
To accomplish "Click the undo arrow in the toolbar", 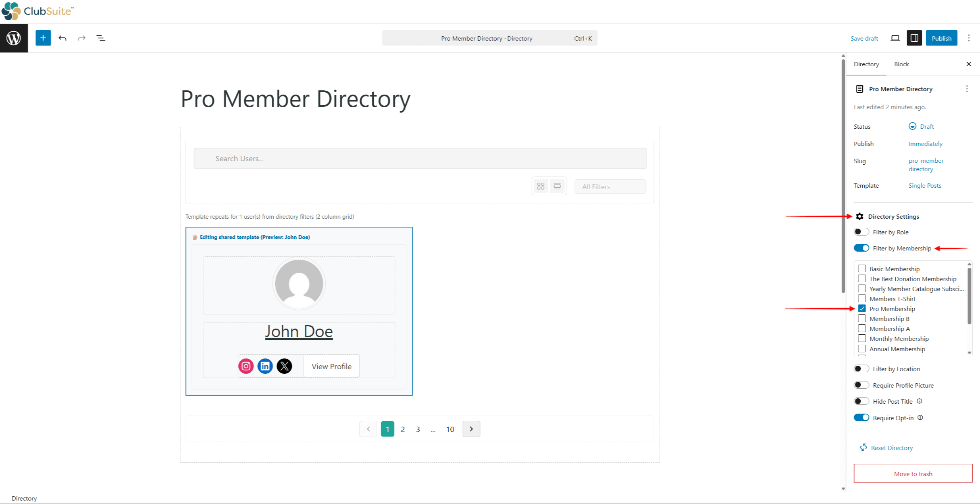I will (62, 38).
